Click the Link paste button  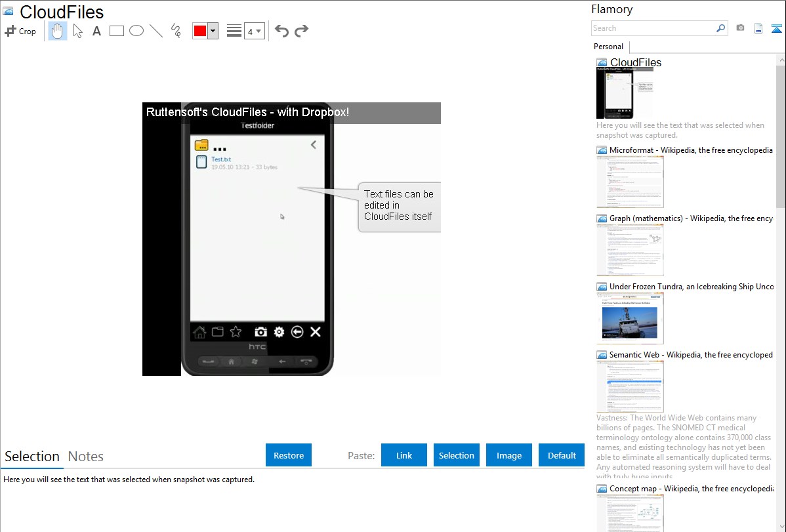(404, 455)
